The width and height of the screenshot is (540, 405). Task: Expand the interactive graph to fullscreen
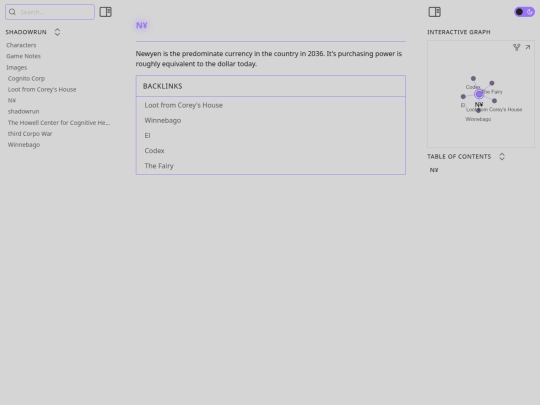tap(528, 47)
